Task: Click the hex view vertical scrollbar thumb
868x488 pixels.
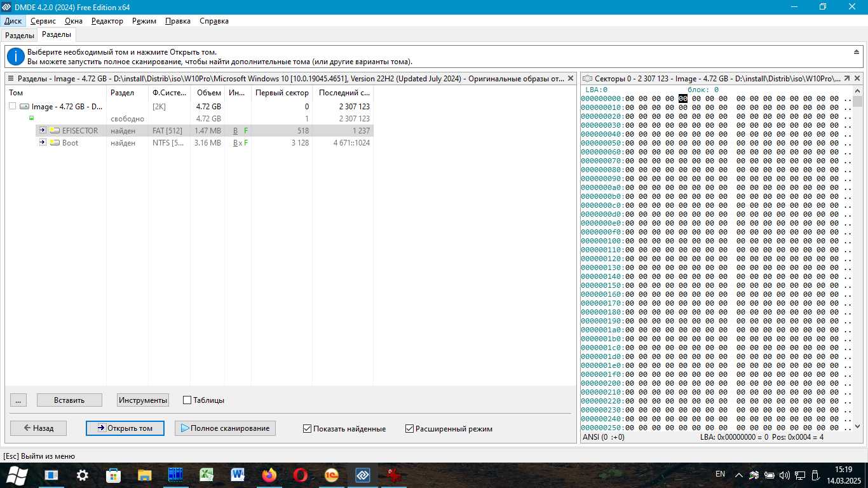Action: pos(857,102)
